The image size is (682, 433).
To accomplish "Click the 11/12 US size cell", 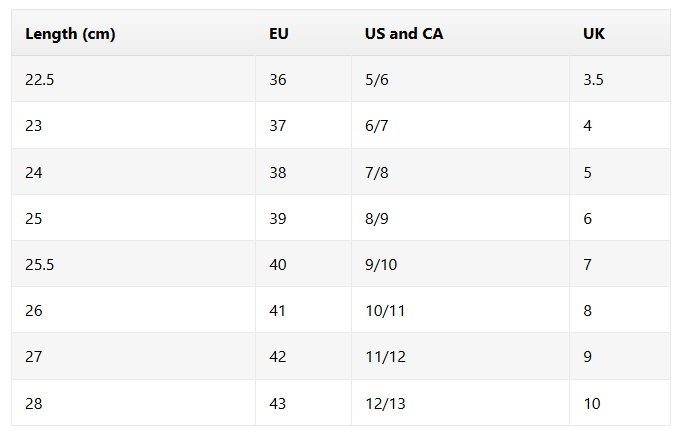I will (x=460, y=356).
